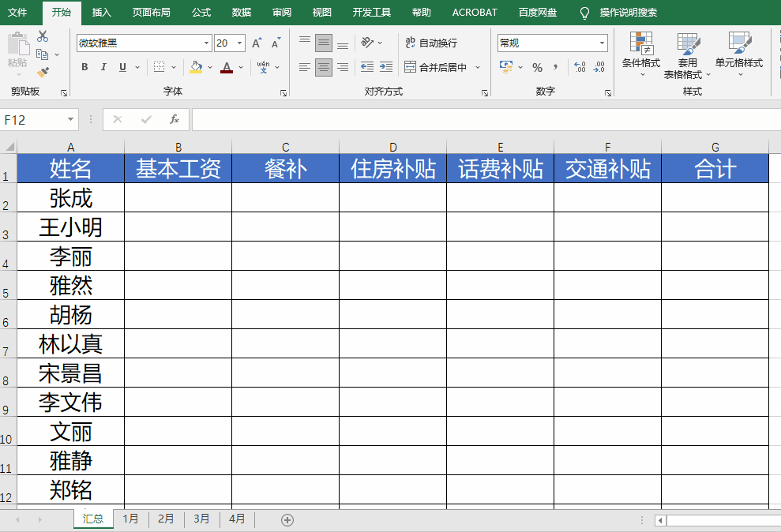The height and width of the screenshot is (532, 781).
Task: Click the Cut scissors icon
Action: pyautogui.click(x=43, y=36)
